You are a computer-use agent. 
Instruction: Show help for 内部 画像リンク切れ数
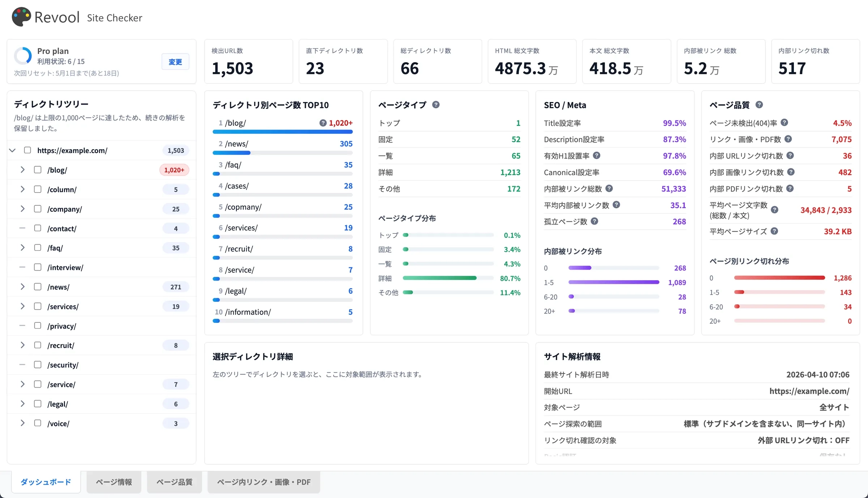pos(791,172)
